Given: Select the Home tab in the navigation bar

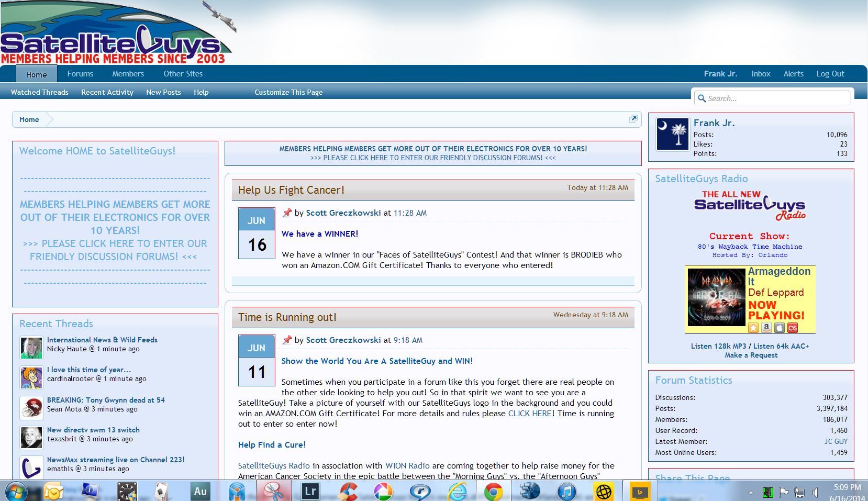Looking at the screenshot, I should pos(37,74).
